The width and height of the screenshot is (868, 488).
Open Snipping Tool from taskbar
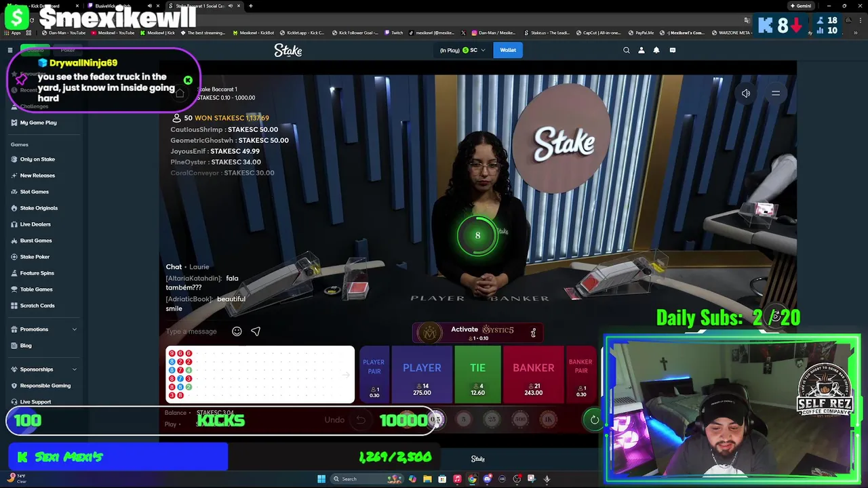point(532,479)
